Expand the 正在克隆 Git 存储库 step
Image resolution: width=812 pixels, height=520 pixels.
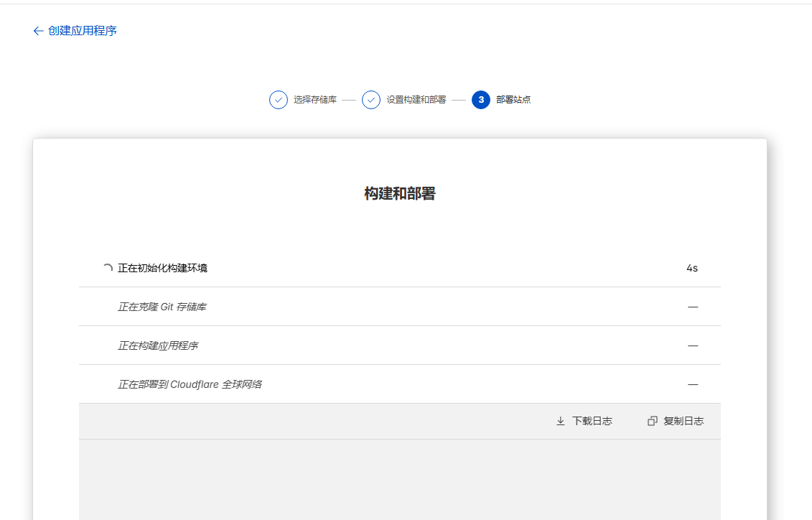162,307
